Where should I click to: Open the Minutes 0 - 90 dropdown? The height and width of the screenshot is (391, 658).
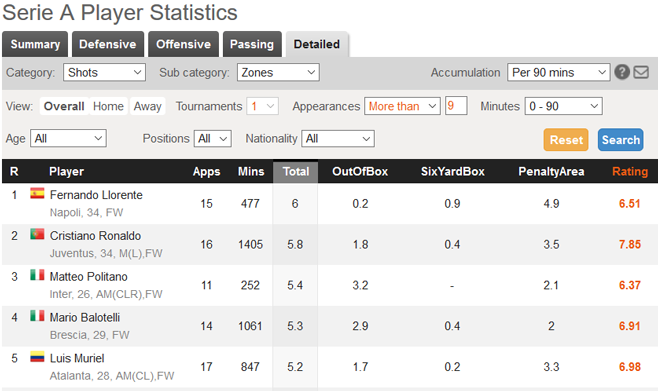tap(564, 106)
